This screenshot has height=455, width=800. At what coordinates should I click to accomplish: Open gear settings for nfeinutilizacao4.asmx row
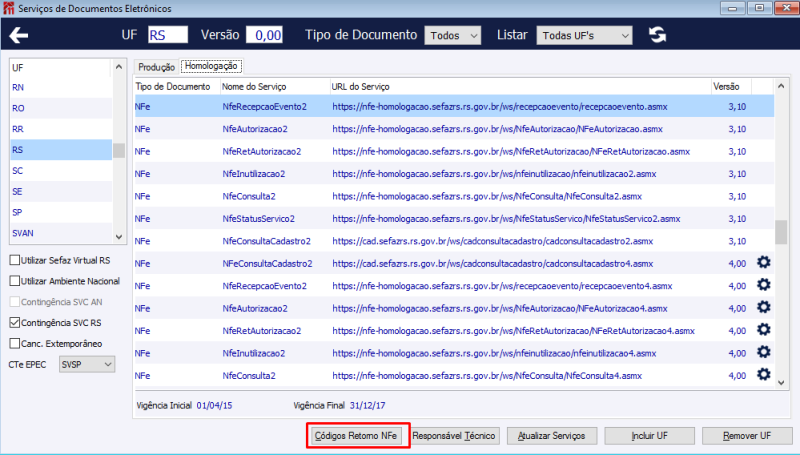point(763,352)
